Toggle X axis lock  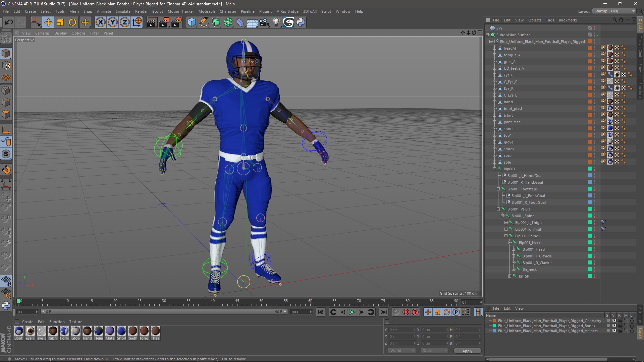pyautogui.click(x=100, y=22)
